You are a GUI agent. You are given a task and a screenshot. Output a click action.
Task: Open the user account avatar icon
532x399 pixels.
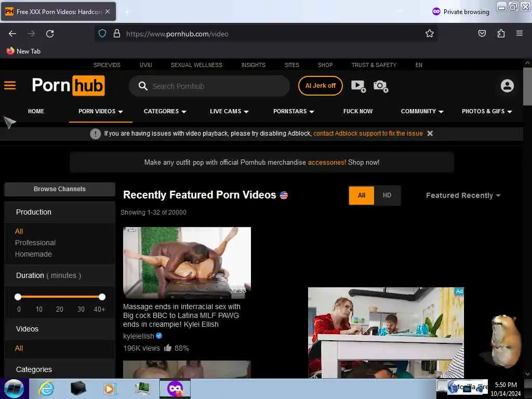(507, 86)
